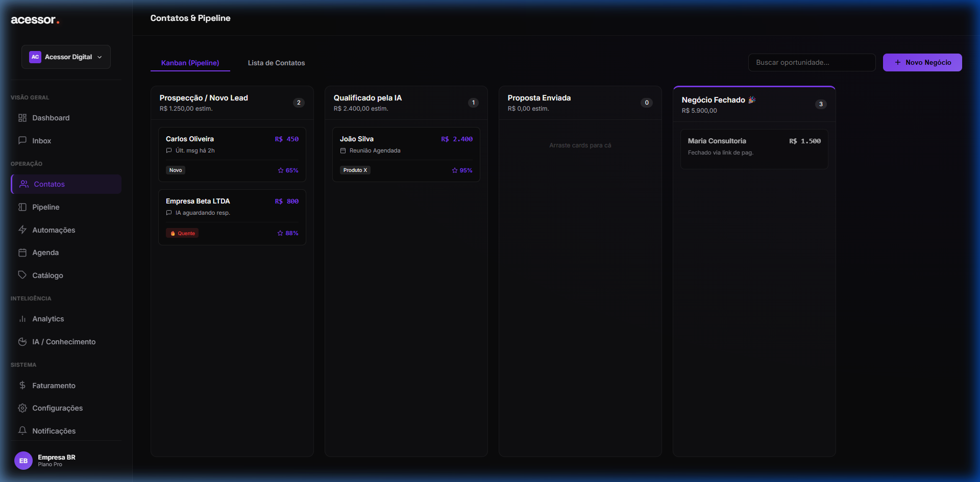Click 'Plano Pro' label under Empresa BR

click(x=50, y=465)
